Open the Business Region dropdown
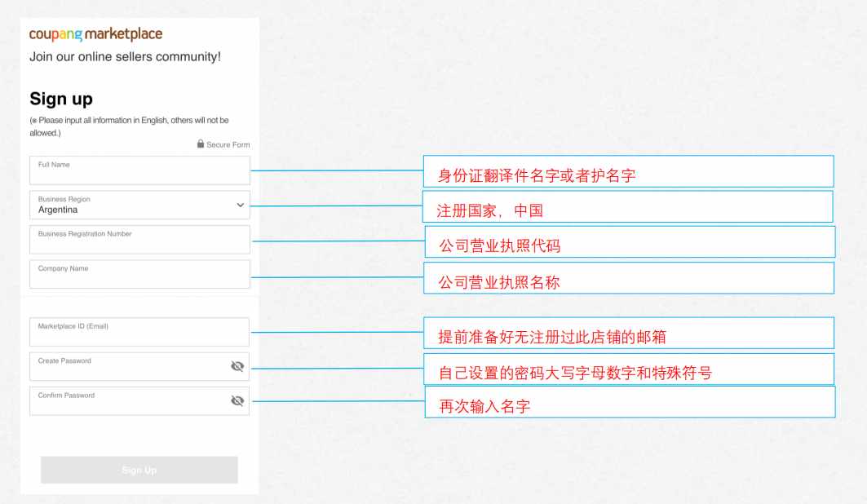The width and height of the screenshot is (867, 504). point(139,205)
